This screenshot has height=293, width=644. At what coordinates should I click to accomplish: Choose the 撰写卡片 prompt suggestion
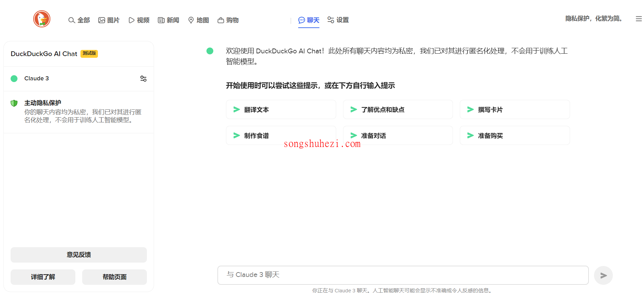pyautogui.click(x=515, y=109)
